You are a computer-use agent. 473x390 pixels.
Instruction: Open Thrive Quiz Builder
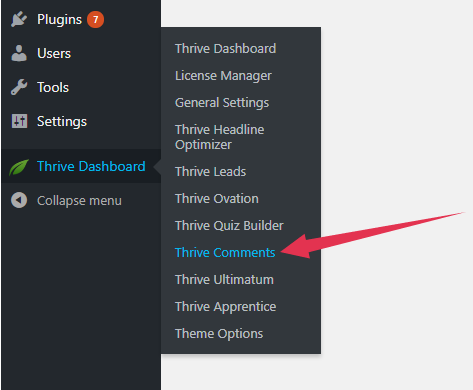click(x=229, y=226)
